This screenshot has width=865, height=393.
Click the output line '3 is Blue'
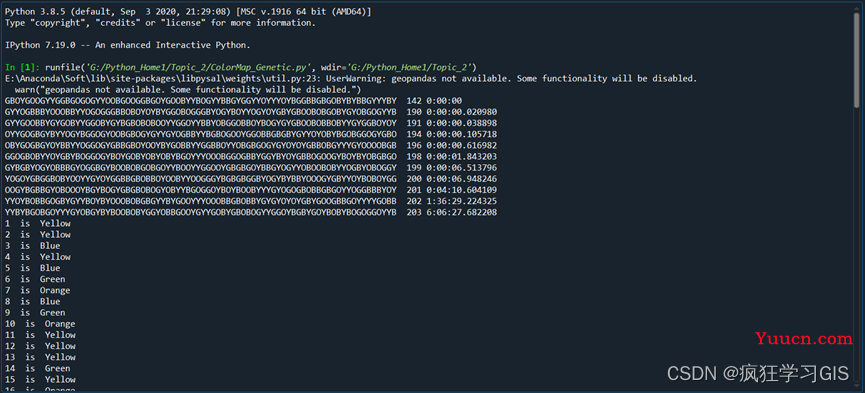coord(33,246)
